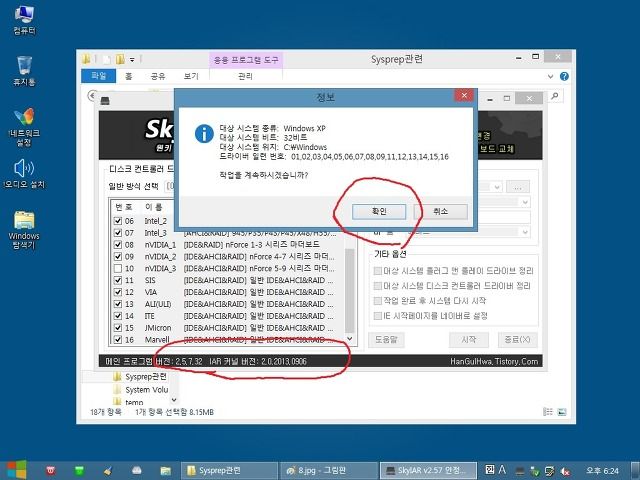640x480 pixels.
Task: Select the 오디오 설치 speaker shortcut
Action: [24, 173]
